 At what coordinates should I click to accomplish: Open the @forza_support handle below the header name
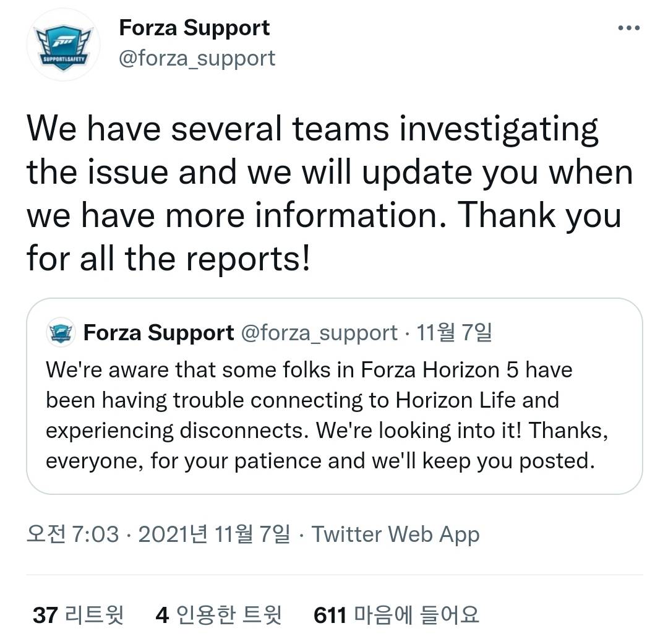pyautogui.click(x=197, y=58)
